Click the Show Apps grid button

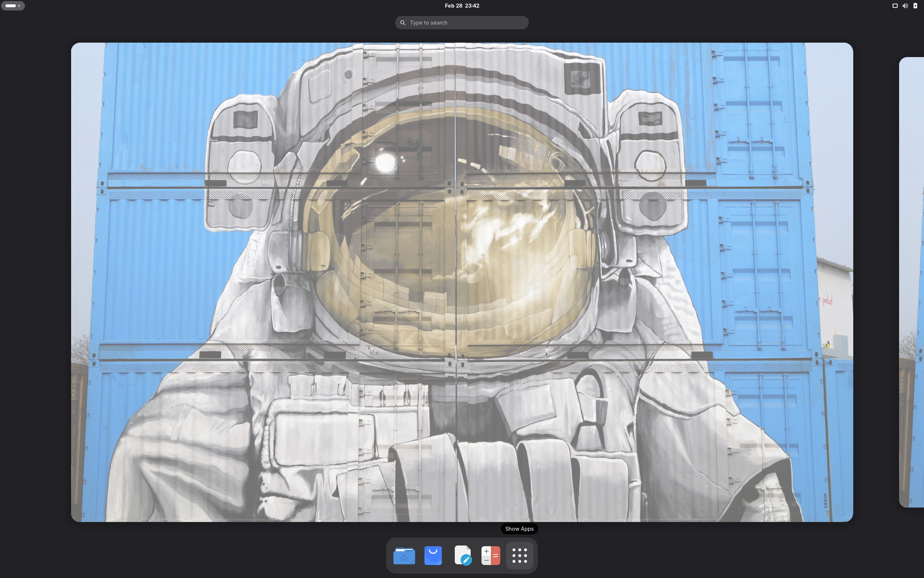point(520,556)
